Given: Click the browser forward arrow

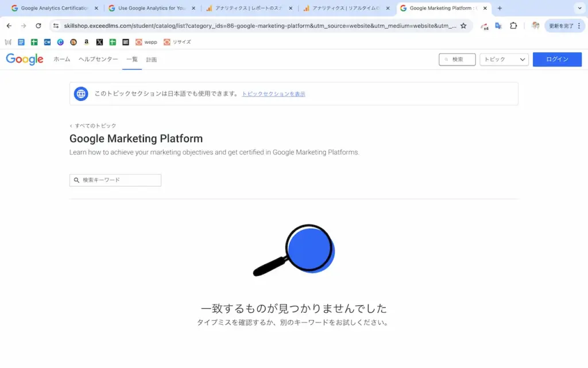Looking at the screenshot, I should coord(24,26).
